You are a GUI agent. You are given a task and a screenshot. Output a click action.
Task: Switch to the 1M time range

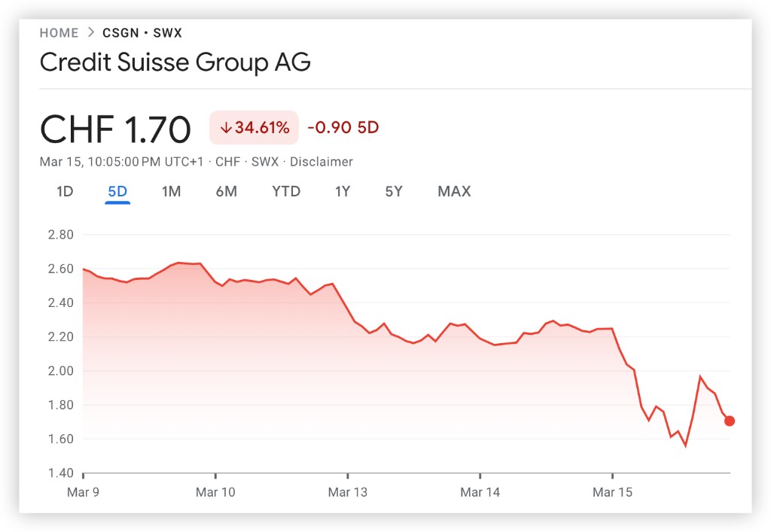171,192
